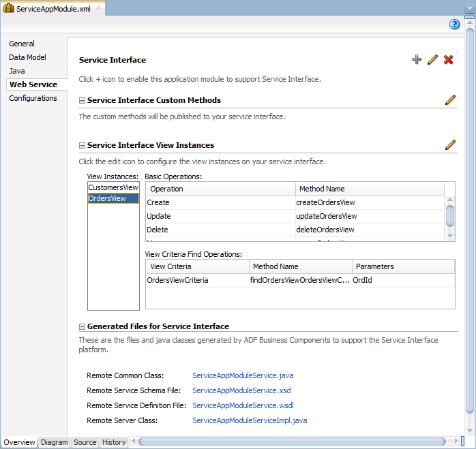
Task: Open the tab list dropdown arrow at top right
Action: [469, 8]
